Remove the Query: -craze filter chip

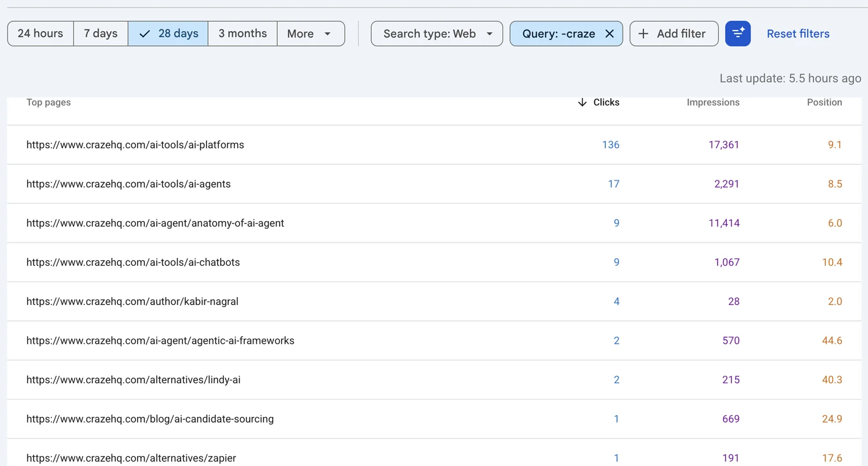tap(609, 34)
